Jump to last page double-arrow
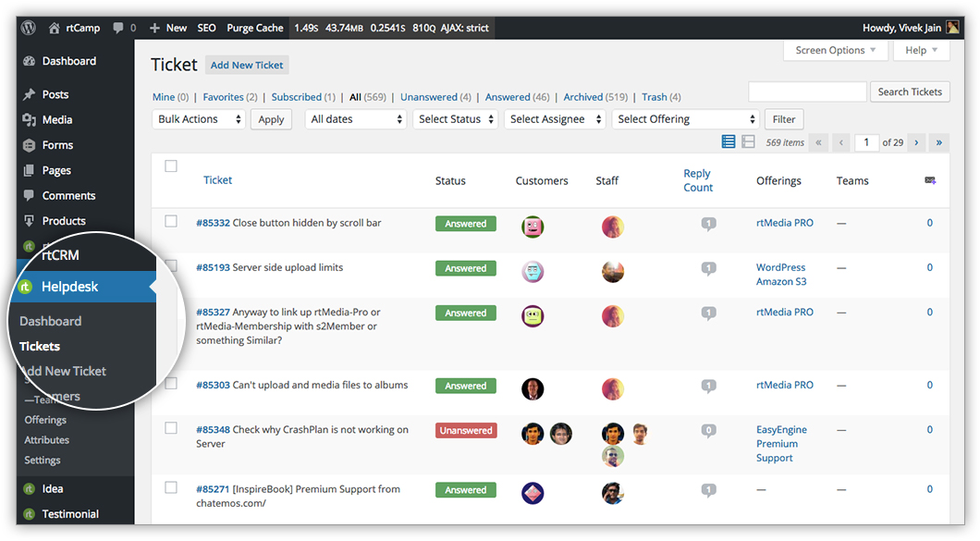 (940, 142)
